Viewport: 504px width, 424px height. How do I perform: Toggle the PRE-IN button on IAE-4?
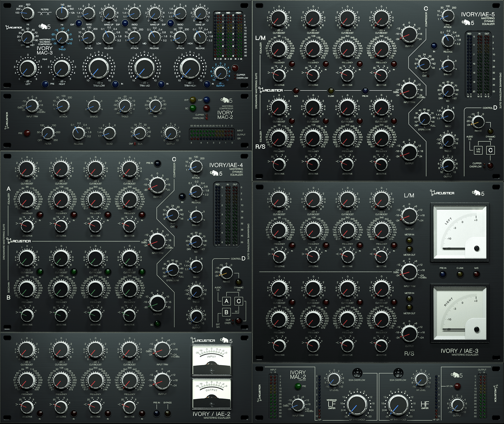pyautogui.click(x=157, y=163)
